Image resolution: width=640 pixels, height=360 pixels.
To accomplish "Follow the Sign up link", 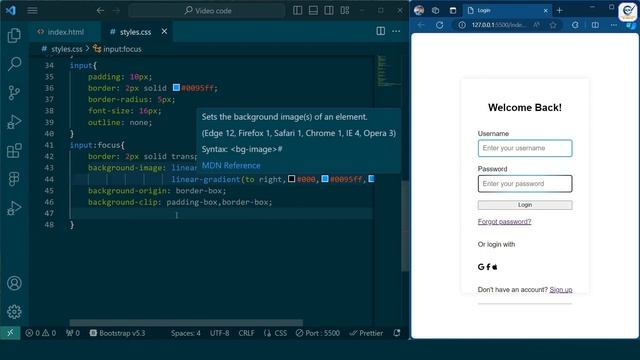I will [x=561, y=289].
